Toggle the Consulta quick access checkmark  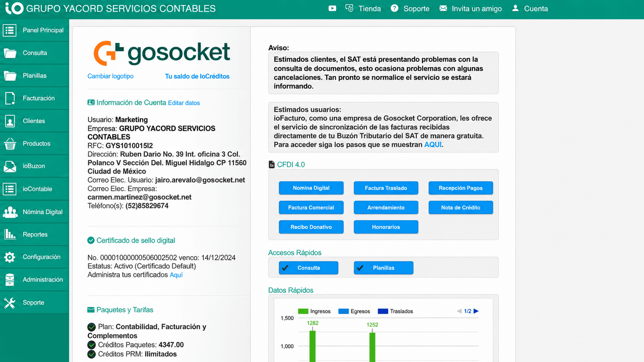(285, 268)
